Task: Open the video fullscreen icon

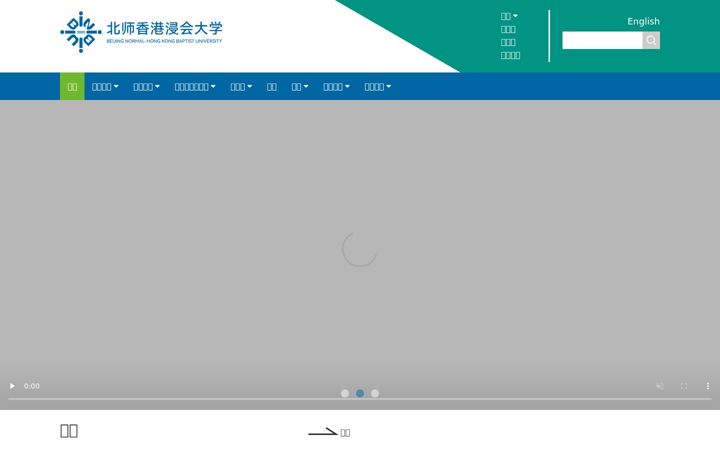Action: [x=684, y=386]
